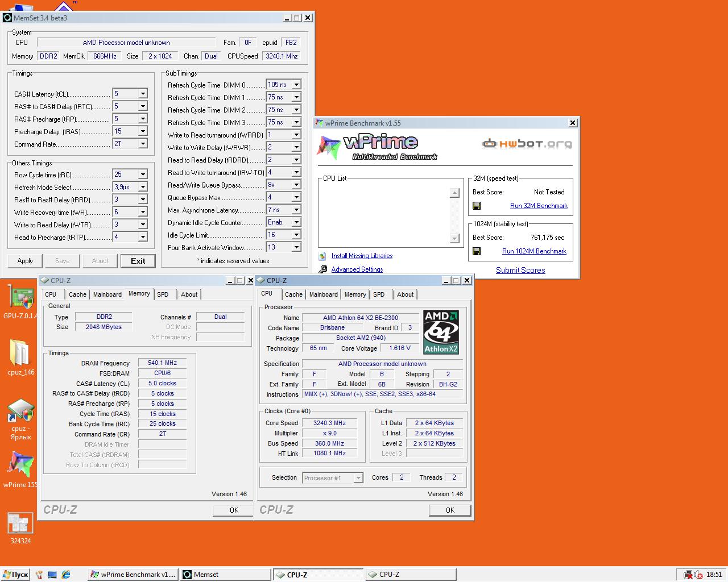Expand the Row Cycle time (tRC) dropdown
This screenshot has height=582, width=728.
point(143,174)
